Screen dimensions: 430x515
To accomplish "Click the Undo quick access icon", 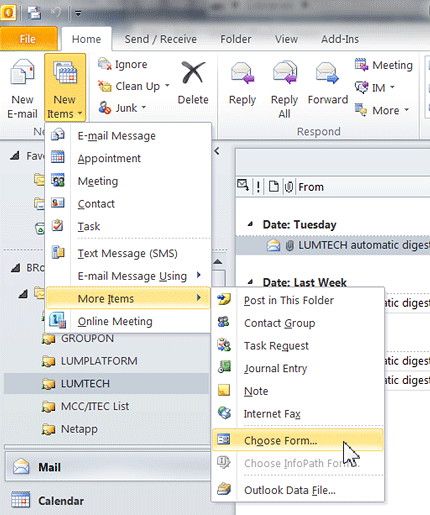I will click(x=56, y=13).
